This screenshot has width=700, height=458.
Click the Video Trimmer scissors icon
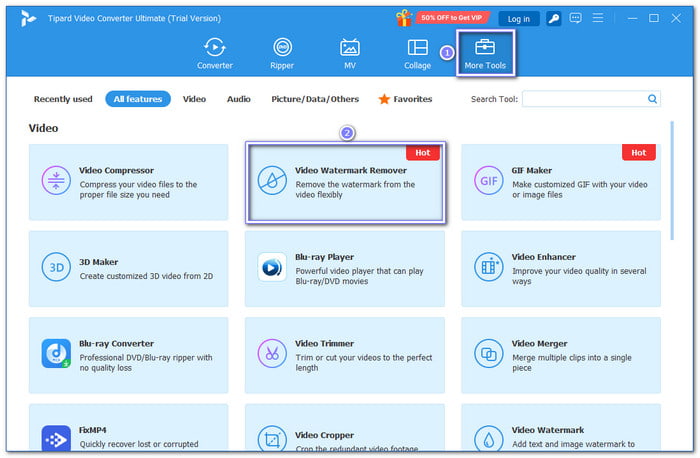272,354
